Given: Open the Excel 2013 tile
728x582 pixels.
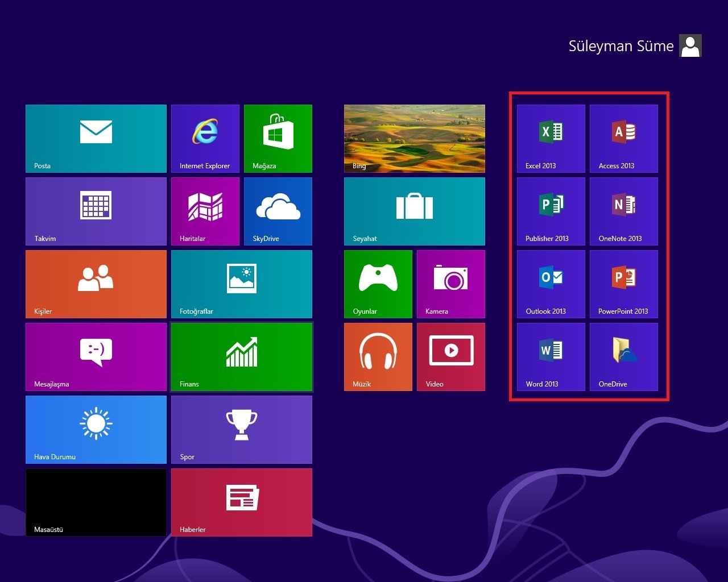Looking at the screenshot, I should pyautogui.click(x=551, y=138).
